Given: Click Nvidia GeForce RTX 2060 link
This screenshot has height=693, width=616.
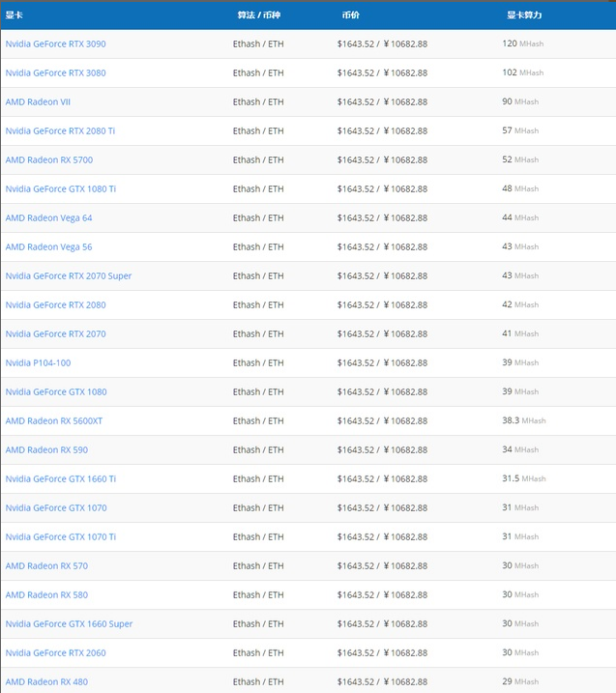Looking at the screenshot, I should pos(55,653).
